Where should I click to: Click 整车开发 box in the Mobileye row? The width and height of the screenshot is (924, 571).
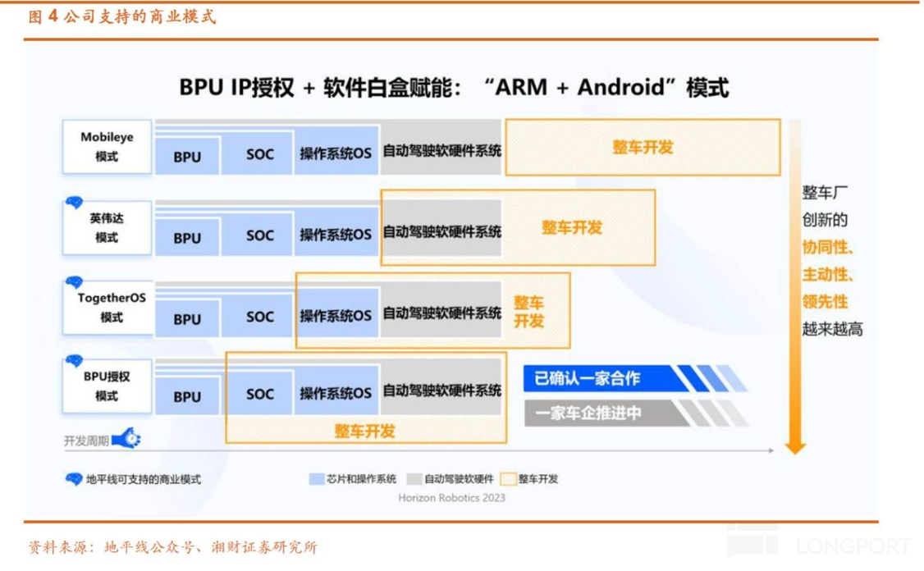coord(642,148)
